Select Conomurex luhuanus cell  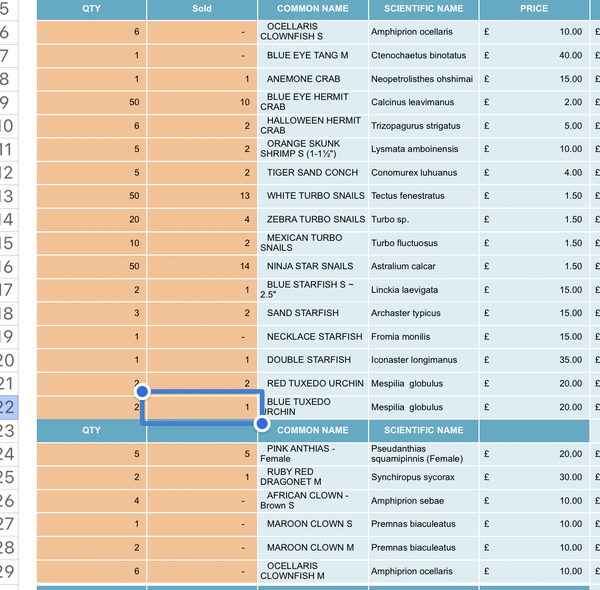(x=424, y=173)
